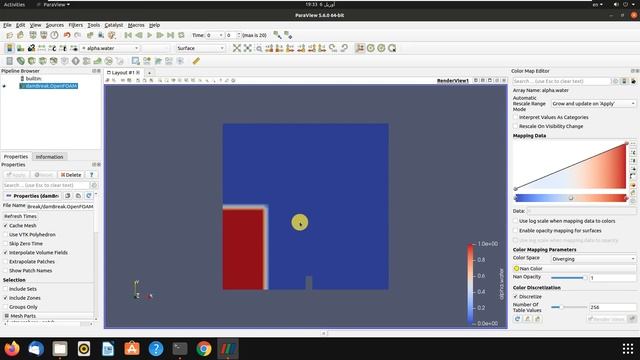The width and height of the screenshot is (640, 360).
Task: Click the Clip filter icon
Action: point(31,61)
